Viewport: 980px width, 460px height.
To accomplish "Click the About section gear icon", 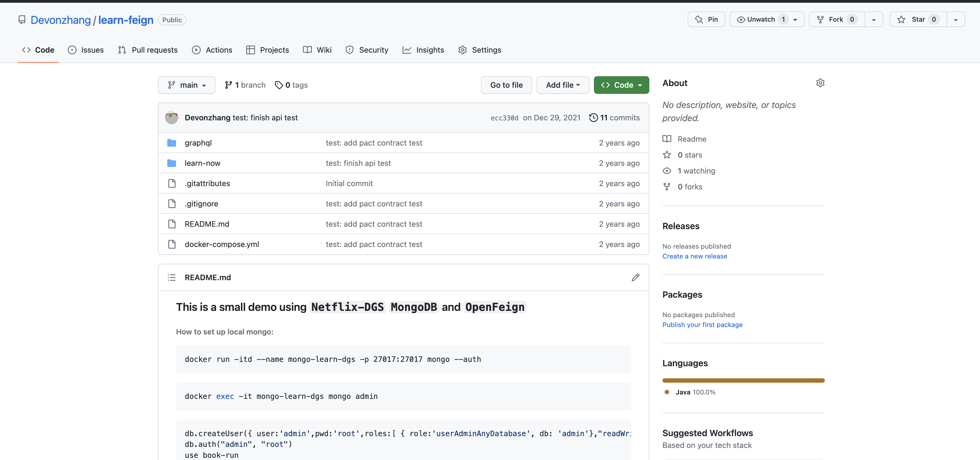I will [x=820, y=83].
